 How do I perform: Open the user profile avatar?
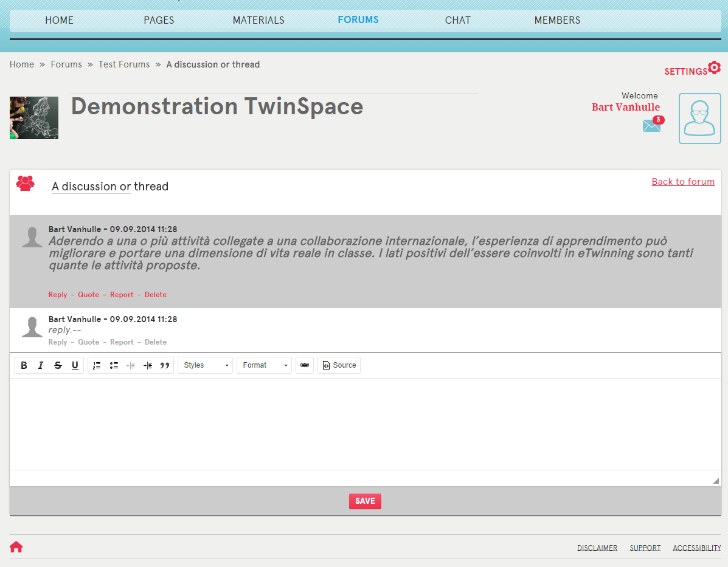tap(699, 119)
